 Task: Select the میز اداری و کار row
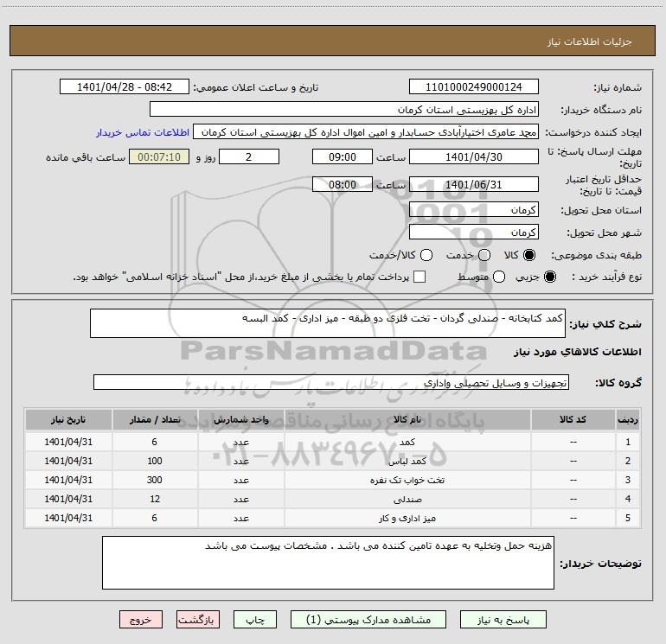tap(333, 519)
